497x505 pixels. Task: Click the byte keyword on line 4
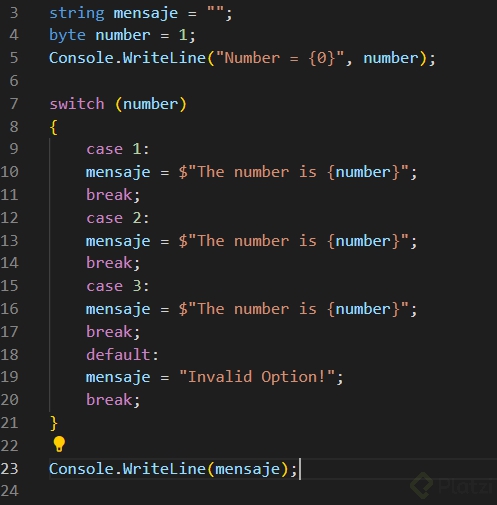coord(67,35)
